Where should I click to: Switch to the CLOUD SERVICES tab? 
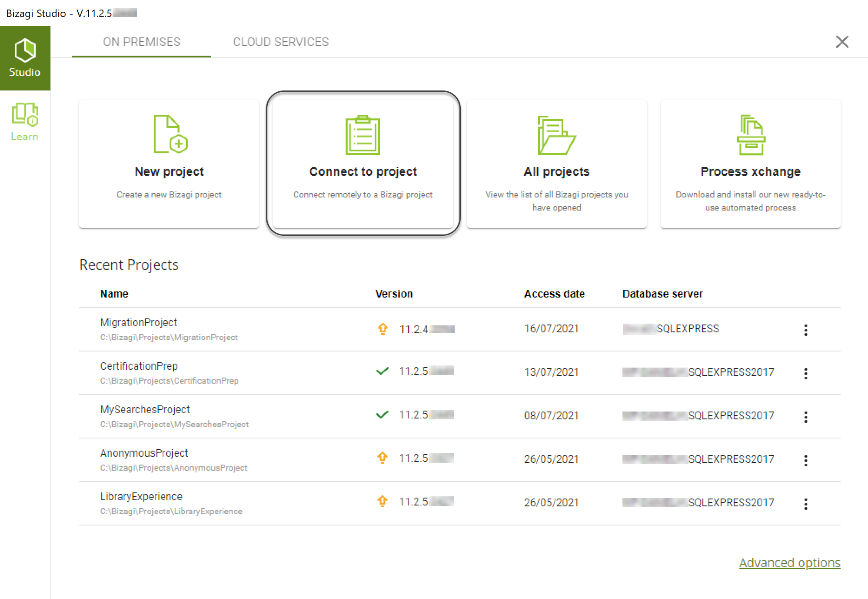coord(281,42)
